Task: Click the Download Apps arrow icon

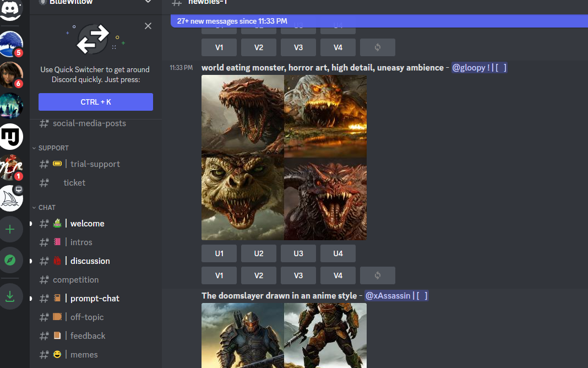Action: point(10,297)
